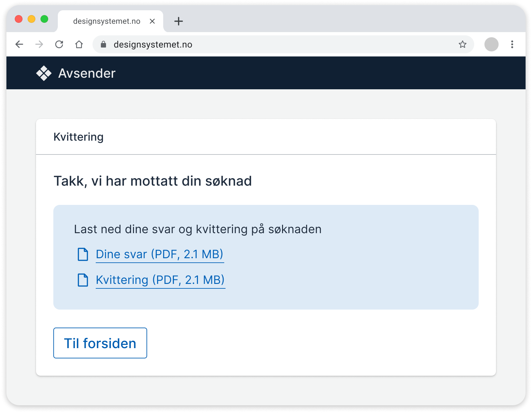Click the forward navigation arrow
532x413 pixels.
[39, 44]
